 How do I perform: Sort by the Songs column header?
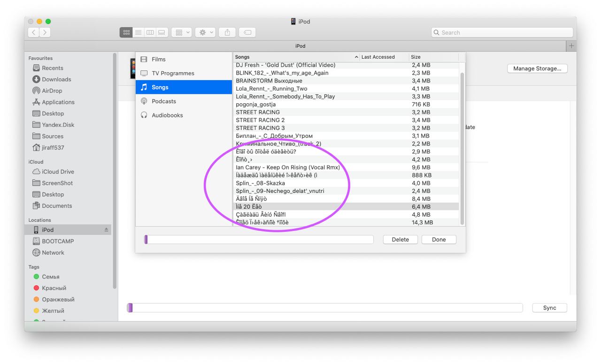pyautogui.click(x=296, y=57)
